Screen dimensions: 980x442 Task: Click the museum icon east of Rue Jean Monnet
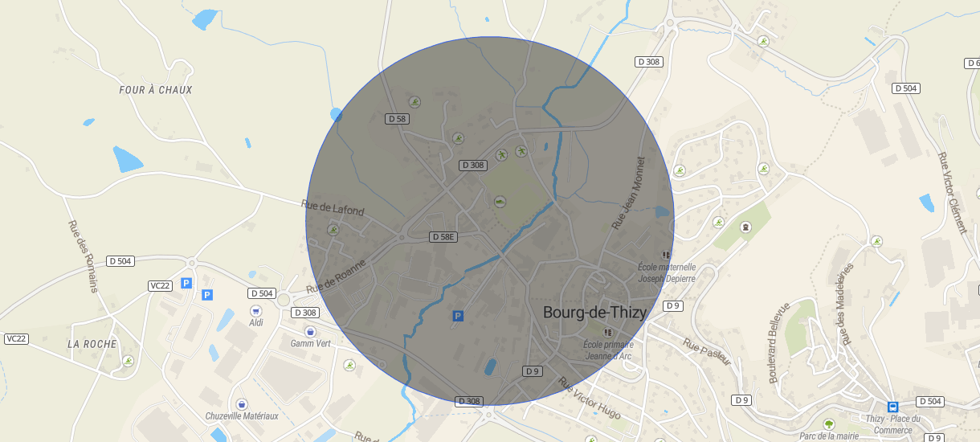(745, 227)
